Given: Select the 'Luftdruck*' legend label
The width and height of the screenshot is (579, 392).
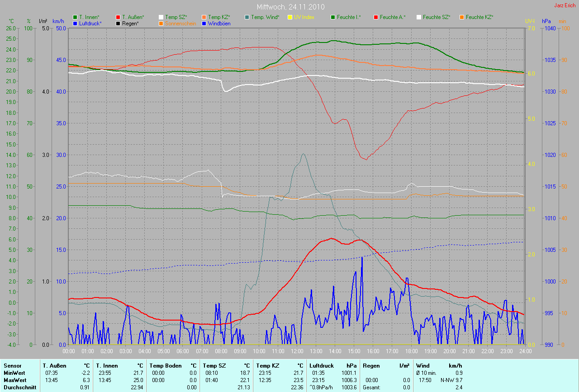Looking at the screenshot, I should pyautogui.click(x=90, y=23).
